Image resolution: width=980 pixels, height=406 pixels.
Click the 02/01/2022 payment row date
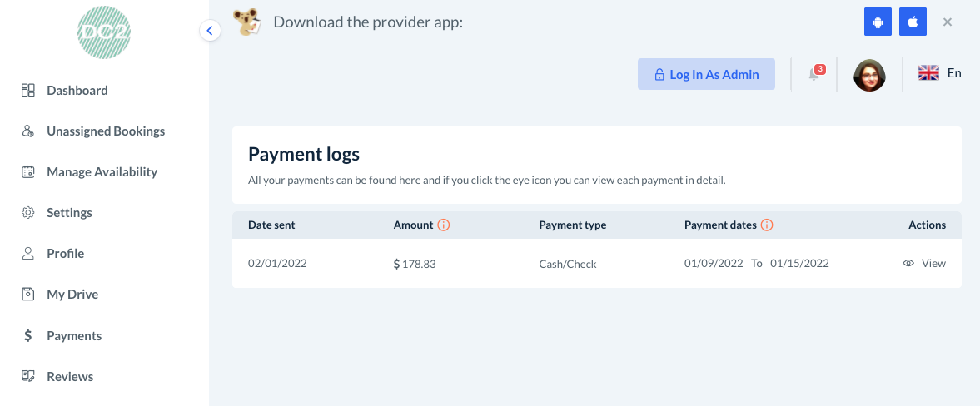277,264
